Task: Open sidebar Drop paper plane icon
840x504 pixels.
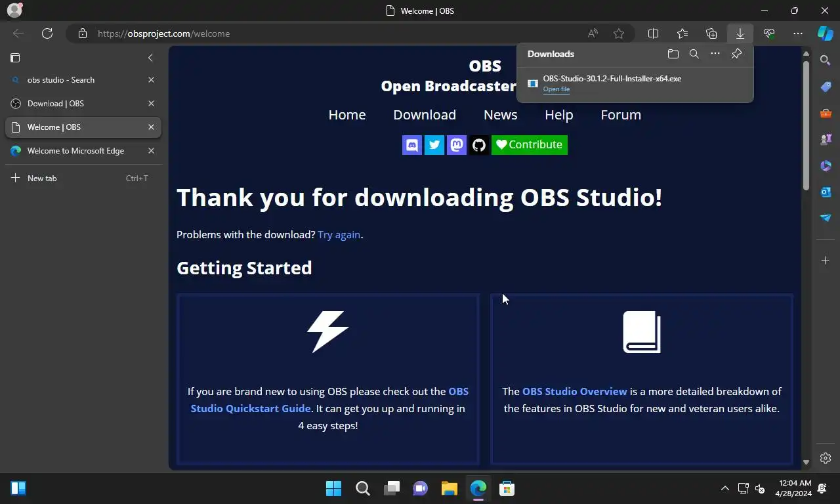Action: pyautogui.click(x=826, y=218)
